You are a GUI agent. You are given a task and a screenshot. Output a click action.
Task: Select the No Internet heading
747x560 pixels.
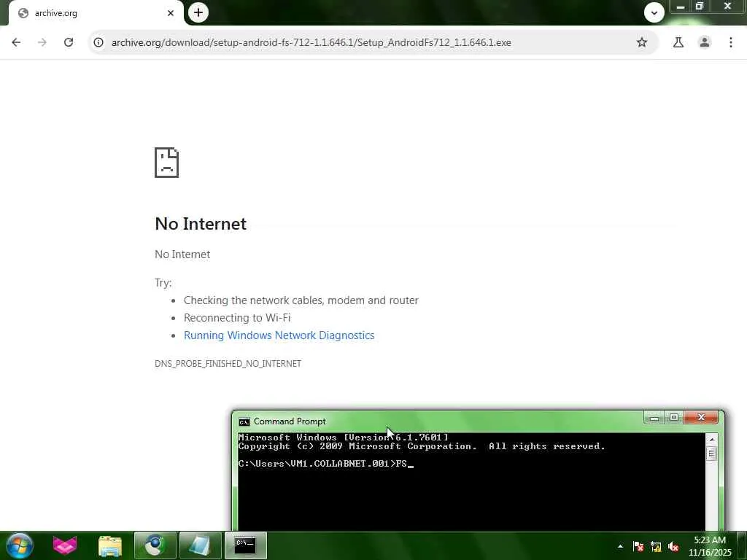tap(201, 224)
